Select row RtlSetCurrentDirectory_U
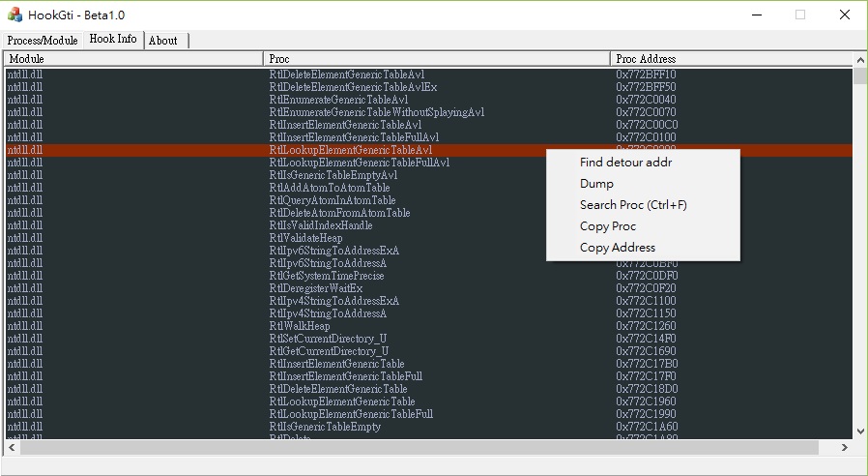This screenshot has height=476, width=868. click(429, 339)
